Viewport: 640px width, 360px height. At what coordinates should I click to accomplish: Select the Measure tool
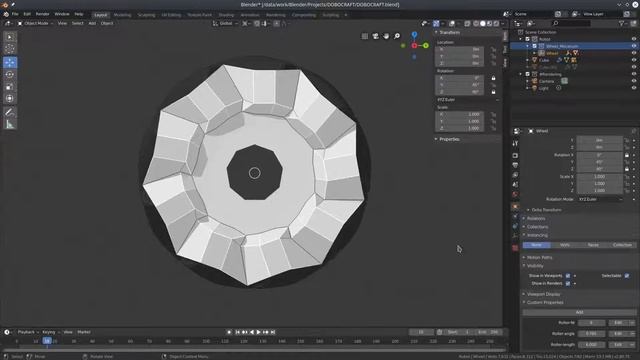(x=10, y=124)
